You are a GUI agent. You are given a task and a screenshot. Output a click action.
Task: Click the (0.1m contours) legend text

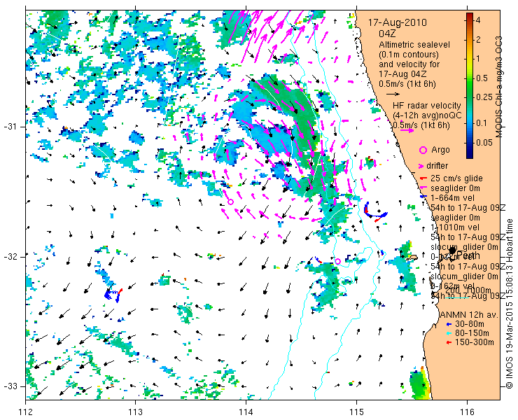tap(409, 54)
